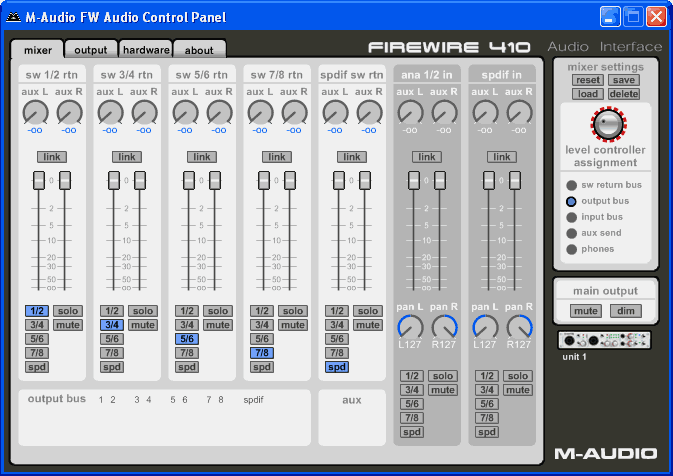Adjust the aux L knob on sw 7/8 rtn
The height and width of the screenshot is (476, 673).
point(260,112)
